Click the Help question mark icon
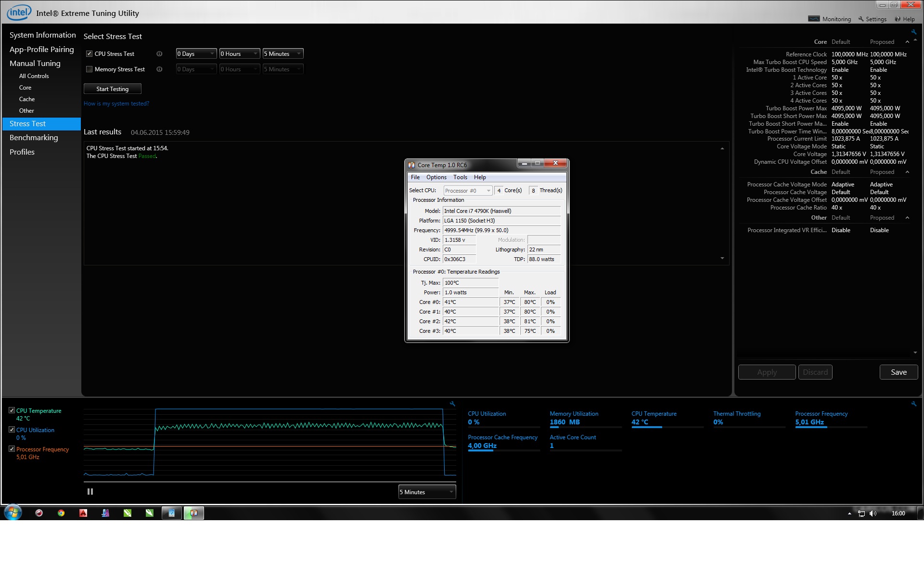This screenshot has height=578, width=924. pyautogui.click(x=898, y=19)
